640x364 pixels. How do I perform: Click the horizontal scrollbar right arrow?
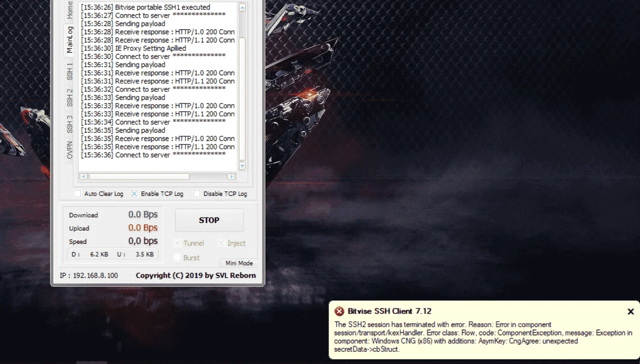coord(232,177)
